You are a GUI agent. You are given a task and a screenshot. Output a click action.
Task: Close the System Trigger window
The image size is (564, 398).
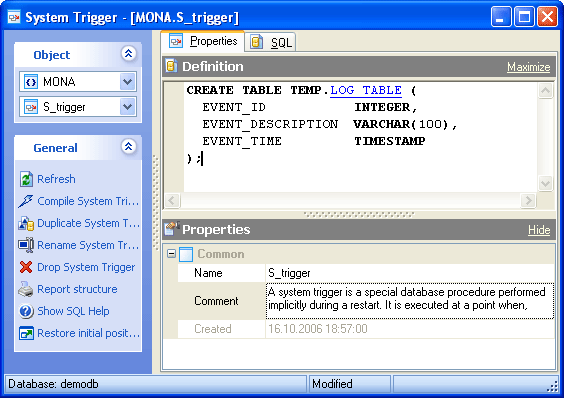point(547,17)
